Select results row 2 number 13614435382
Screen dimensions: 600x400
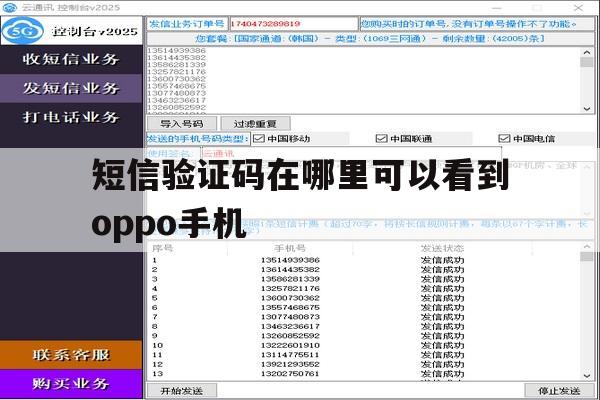(x=290, y=269)
